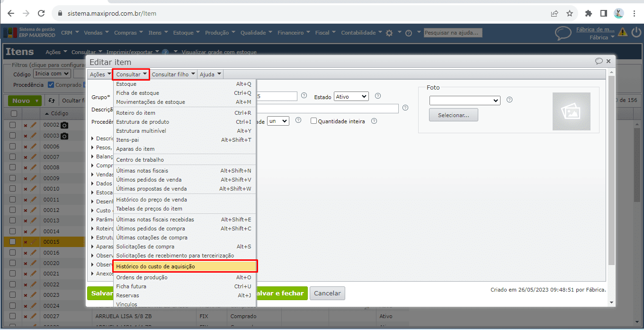This screenshot has width=644, height=330.
Task: Open the settings gear in ERP menu bar
Action: (389, 33)
